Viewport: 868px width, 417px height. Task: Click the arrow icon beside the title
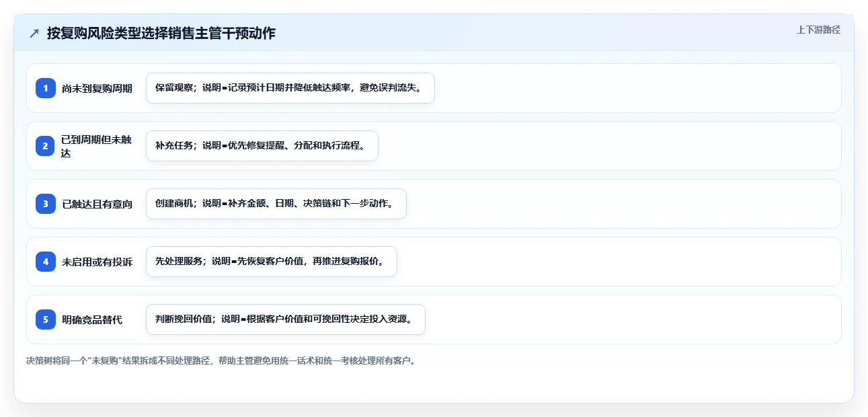tap(34, 34)
